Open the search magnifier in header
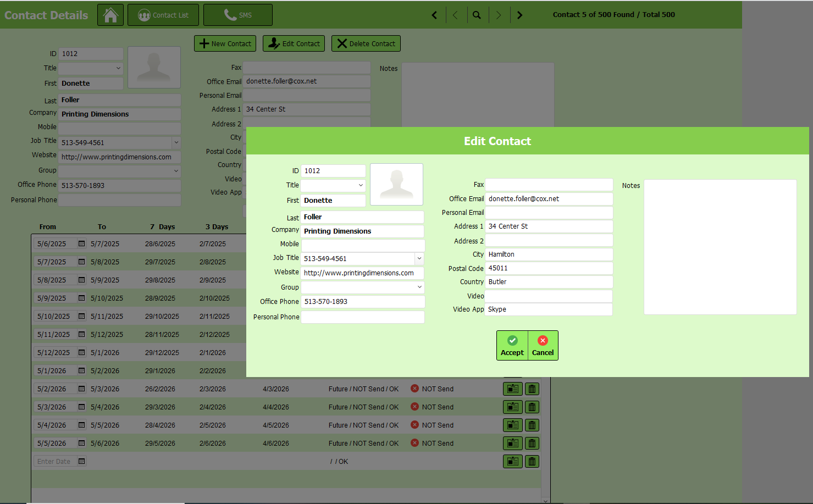Image resolution: width=813 pixels, height=504 pixels. tap(477, 15)
